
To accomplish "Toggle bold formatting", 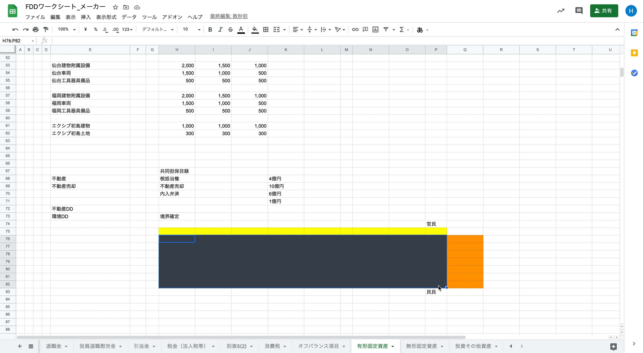I will point(210,29).
